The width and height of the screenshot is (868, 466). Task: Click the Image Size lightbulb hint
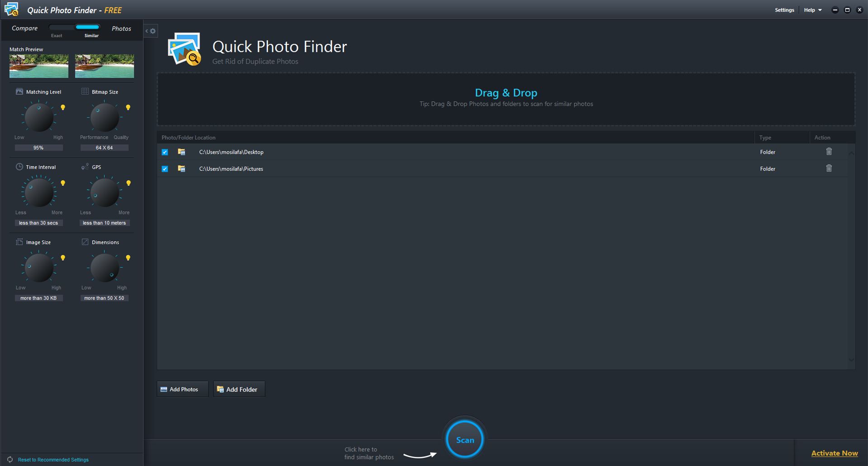63,258
